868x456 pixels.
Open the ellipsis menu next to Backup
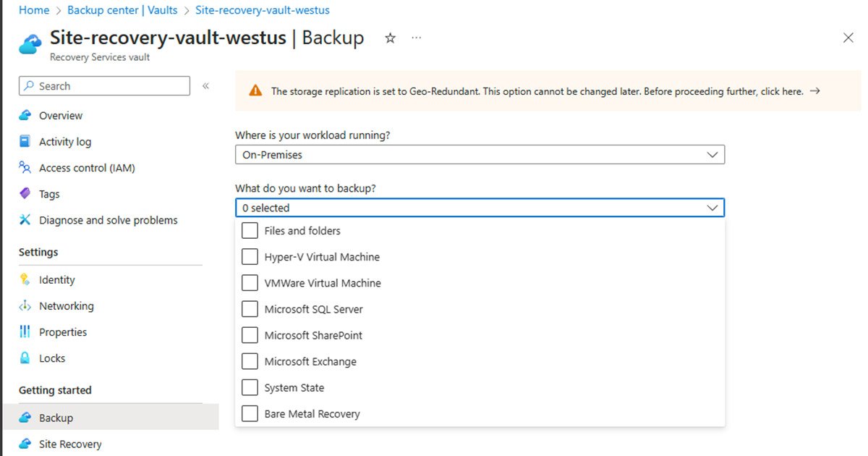pyautogui.click(x=416, y=38)
